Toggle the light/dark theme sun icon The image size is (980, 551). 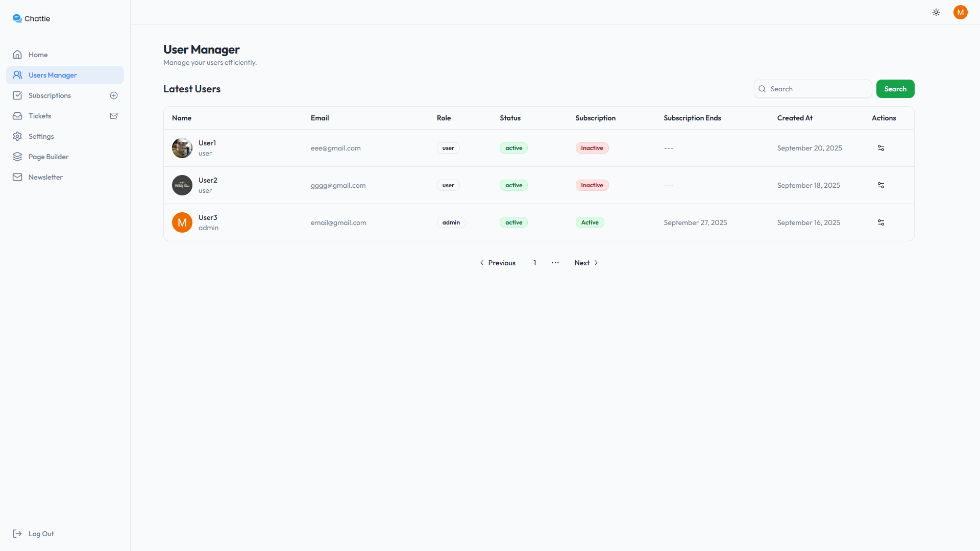click(x=936, y=12)
